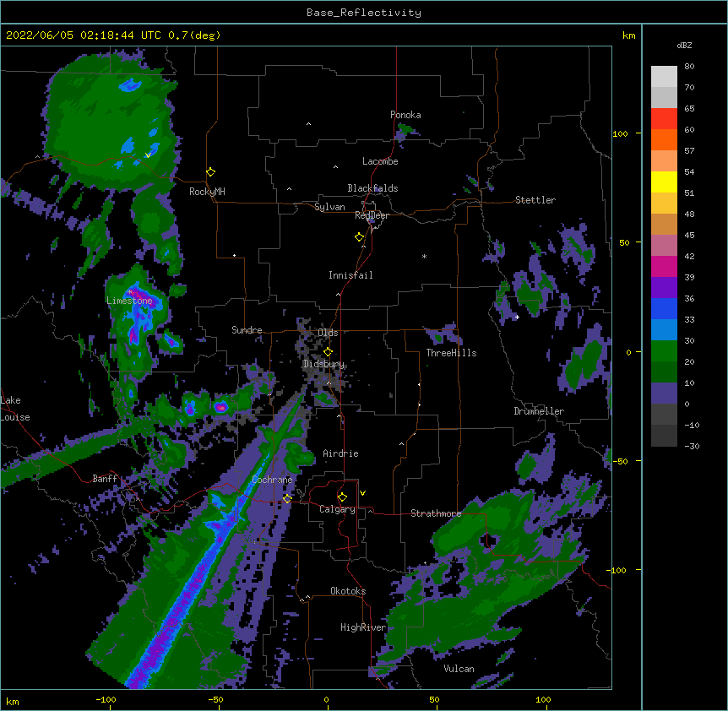Click the Louise label at left edge
Image resolution: width=728 pixels, height=711 pixels.
click(15, 417)
